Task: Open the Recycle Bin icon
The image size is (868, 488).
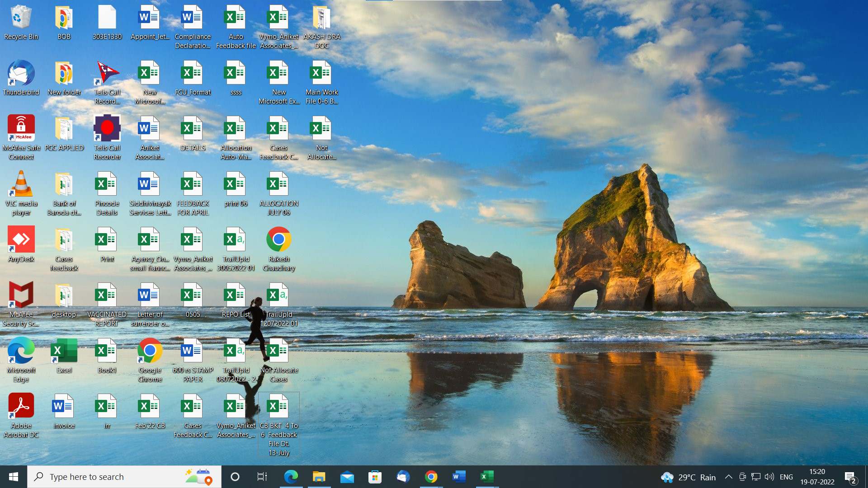Action: coord(21,23)
